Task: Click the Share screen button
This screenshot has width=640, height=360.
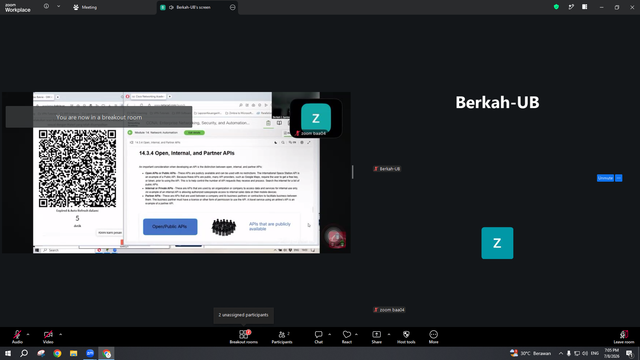Action: pyautogui.click(x=376, y=337)
